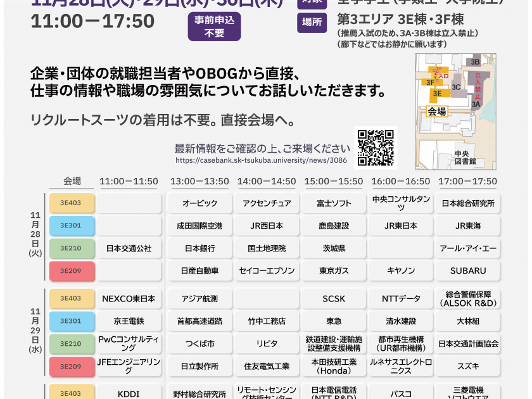Viewport: 532px width, 399px height.
Task: Select the 17:00－17:50 time column header
Action: 467,181
